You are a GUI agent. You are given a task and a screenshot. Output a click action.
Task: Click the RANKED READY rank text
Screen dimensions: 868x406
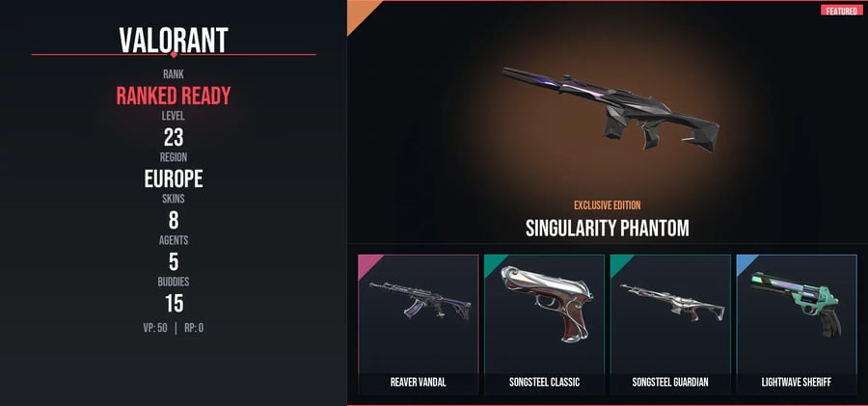pyautogui.click(x=174, y=96)
